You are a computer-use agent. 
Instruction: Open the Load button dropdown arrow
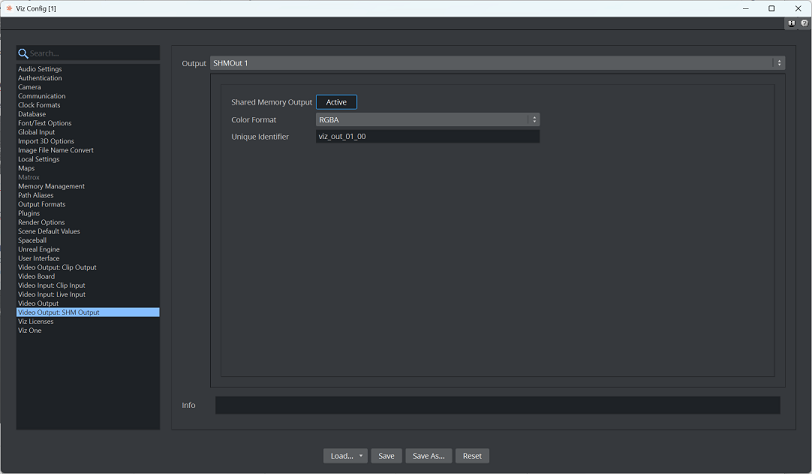coord(360,456)
